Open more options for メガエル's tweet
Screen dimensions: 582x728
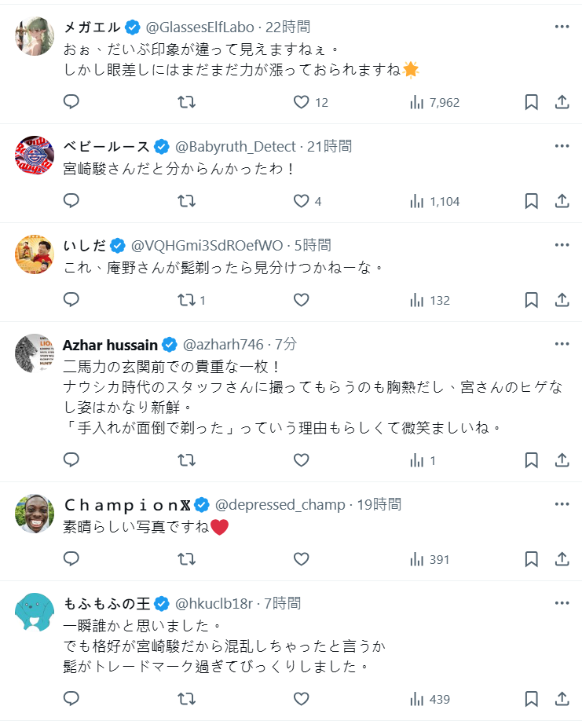point(562,27)
